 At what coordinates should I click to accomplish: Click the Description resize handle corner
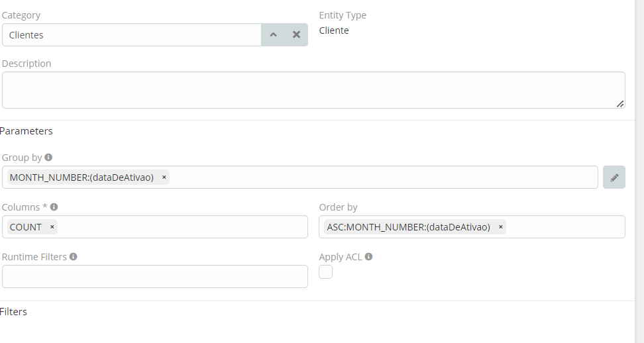620,104
